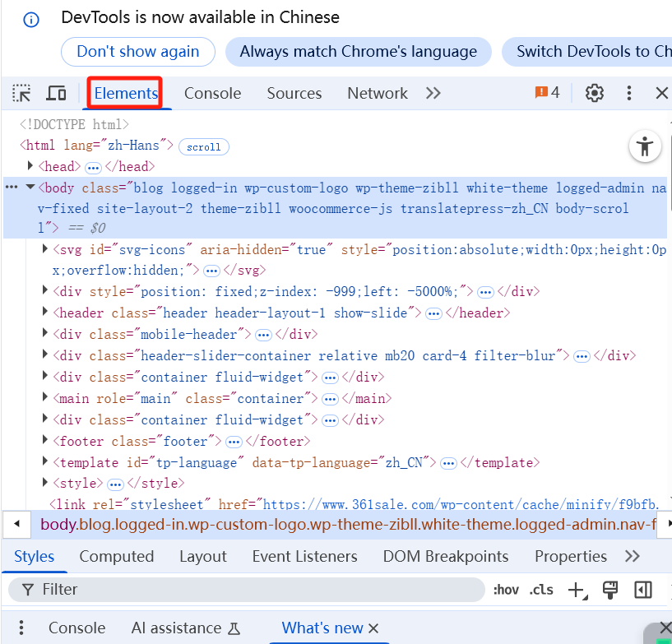Screen dimensions: 672x644
Task: Click the issues counter showing 4
Action: (x=548, y=93)
